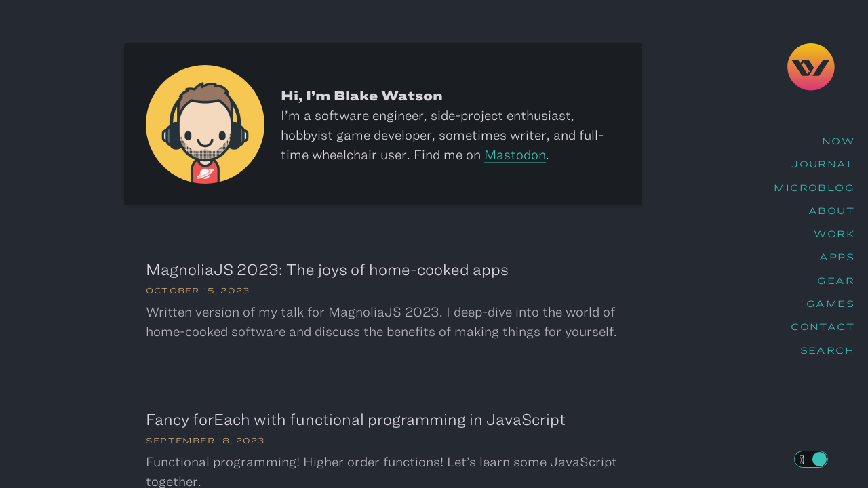This screenshot has height=488, width=868.
Task: Open the MICROBLOG section
Action: point(814,187)
